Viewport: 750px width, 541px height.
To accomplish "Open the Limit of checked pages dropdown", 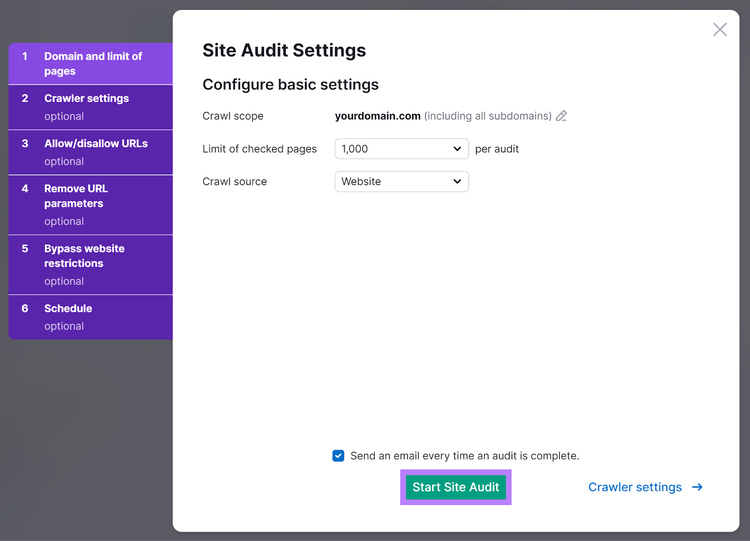I will 401,149.
